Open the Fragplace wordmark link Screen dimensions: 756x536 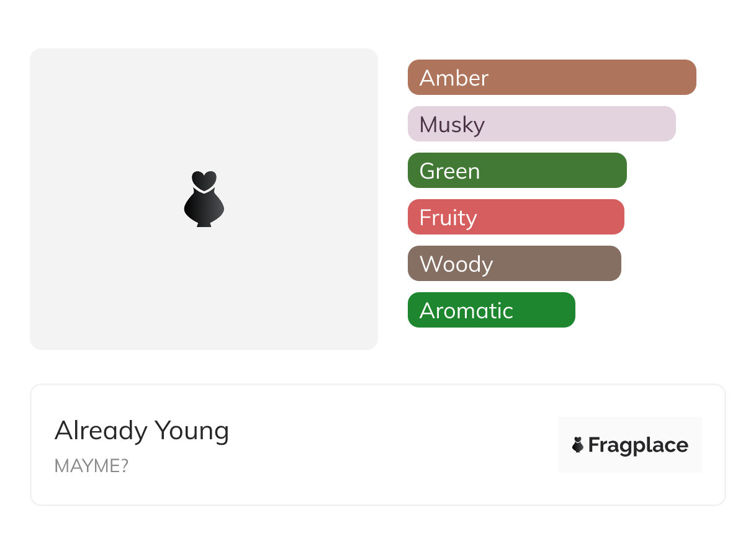coord(638,445)
